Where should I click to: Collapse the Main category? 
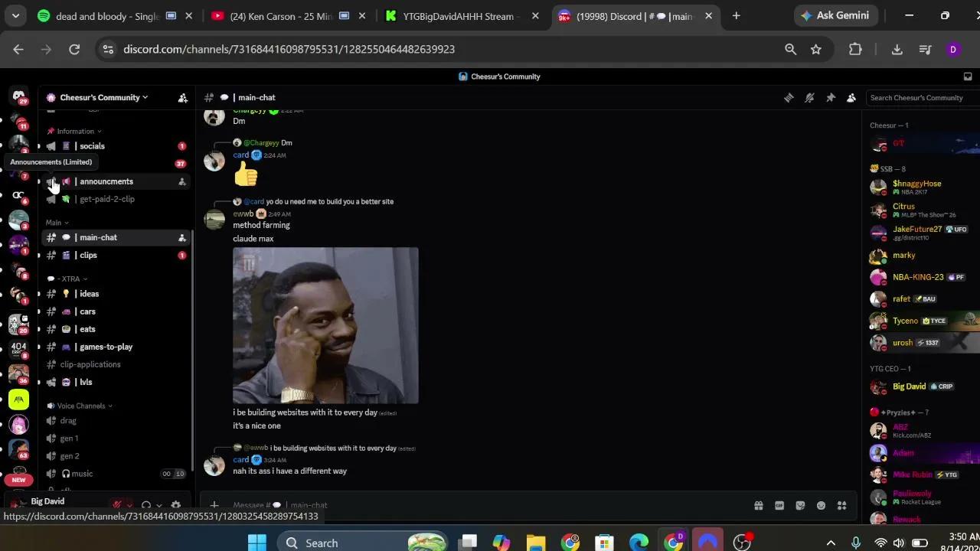tap(57, 223)
